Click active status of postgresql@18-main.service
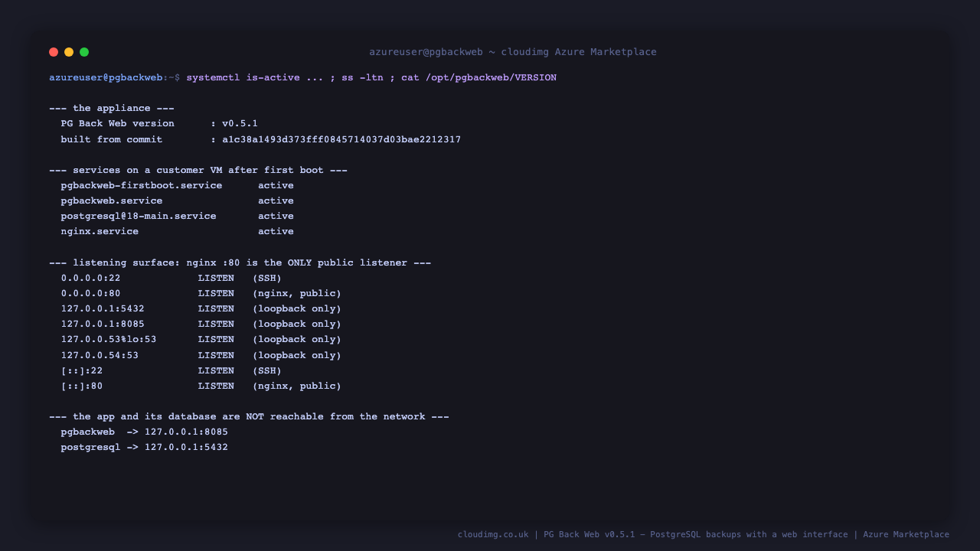Image resolution: width=980 pixels, height=551 pixels. 276,216
